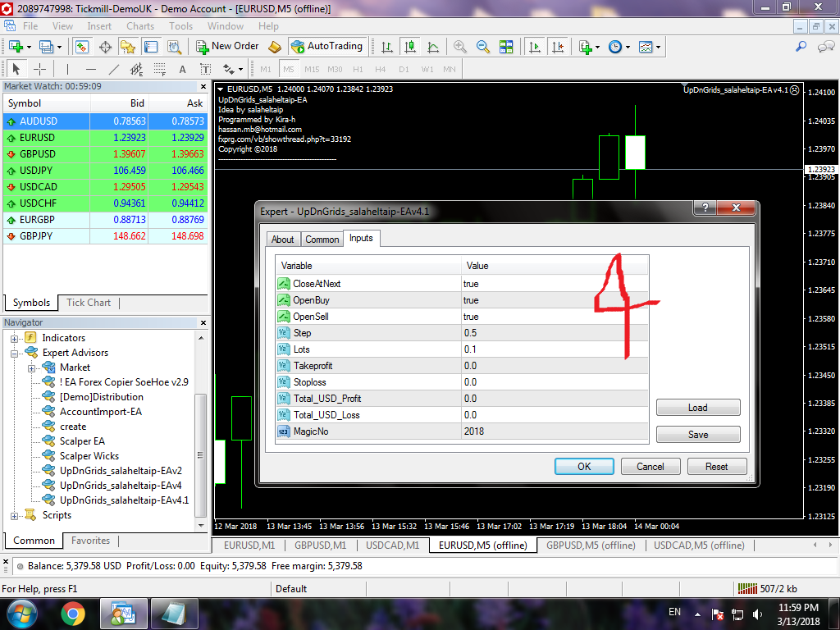Open the Templates dropdown arrow
Viewport: 840px width, 630px height.
659,47
